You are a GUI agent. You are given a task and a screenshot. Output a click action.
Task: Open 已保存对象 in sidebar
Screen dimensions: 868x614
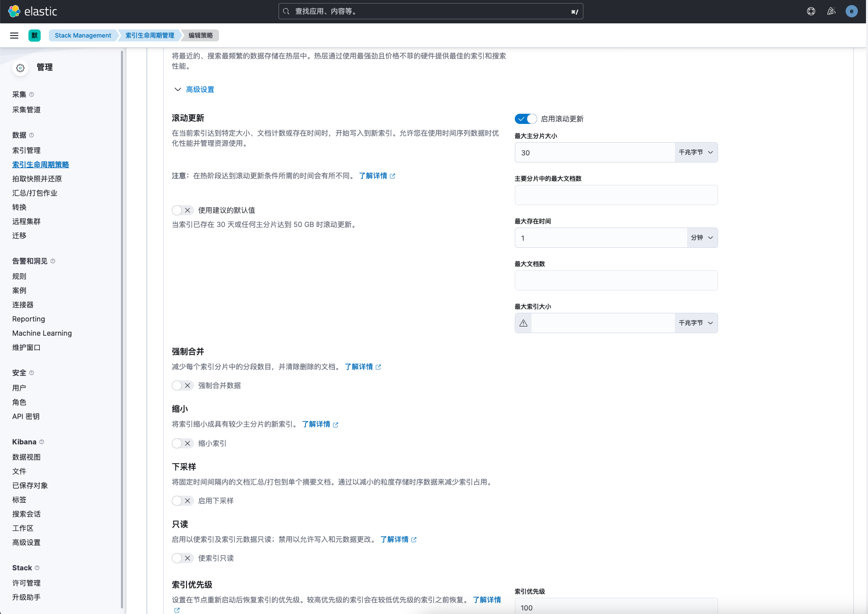(30, 486)
